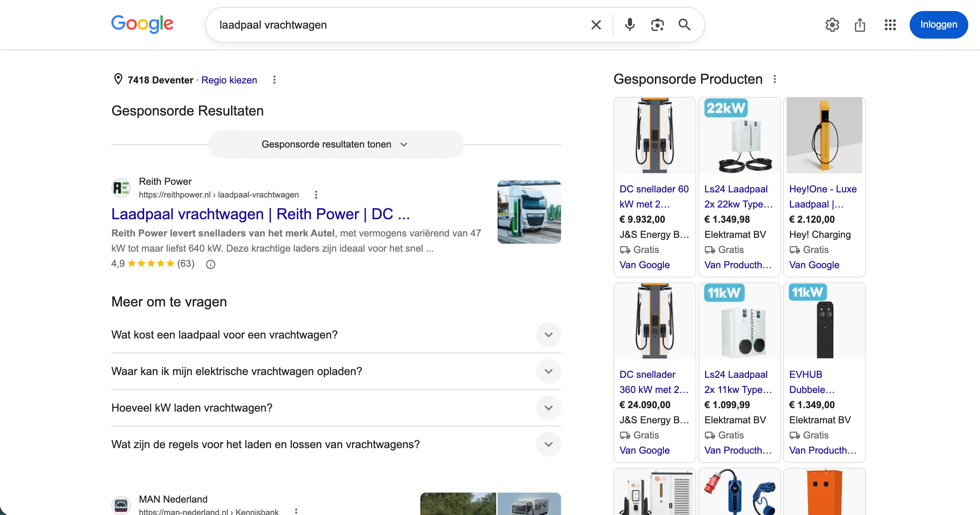Open quick settings gear icon

[832, 25]
